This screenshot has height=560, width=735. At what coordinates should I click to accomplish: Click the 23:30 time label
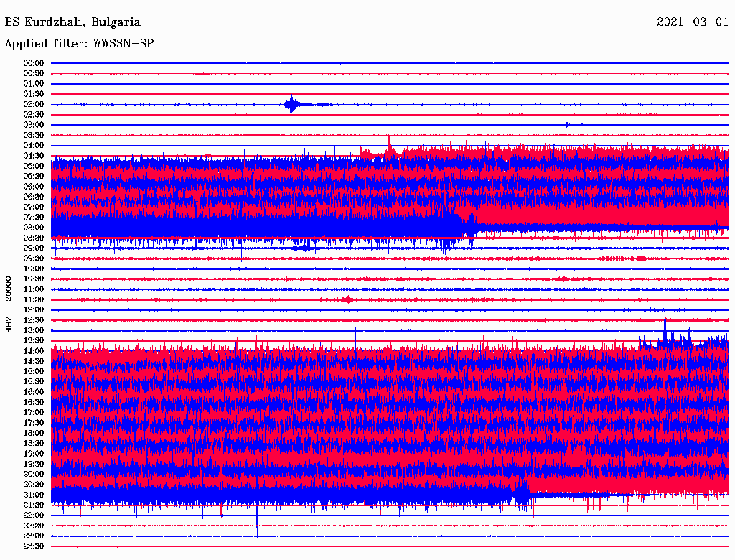tap(34, 546)
